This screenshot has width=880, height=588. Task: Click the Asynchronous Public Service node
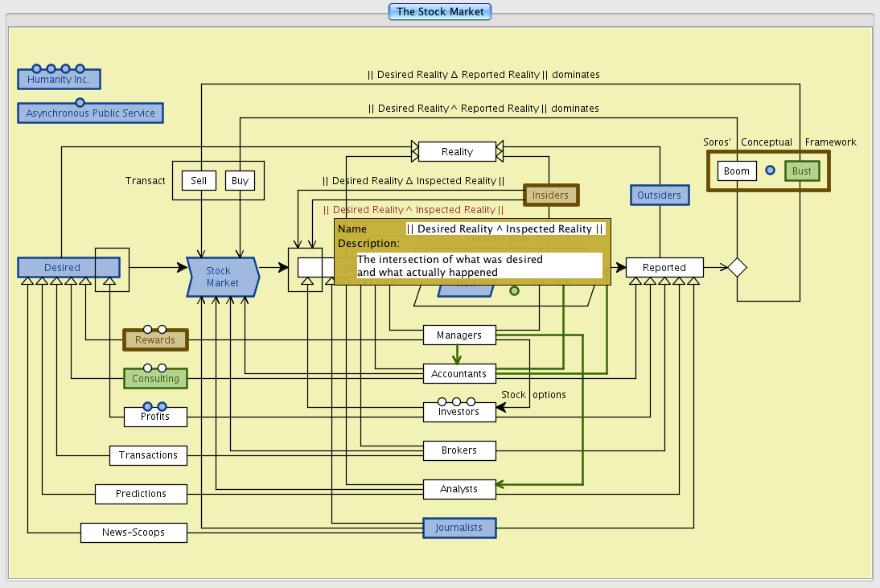(90, 113)
